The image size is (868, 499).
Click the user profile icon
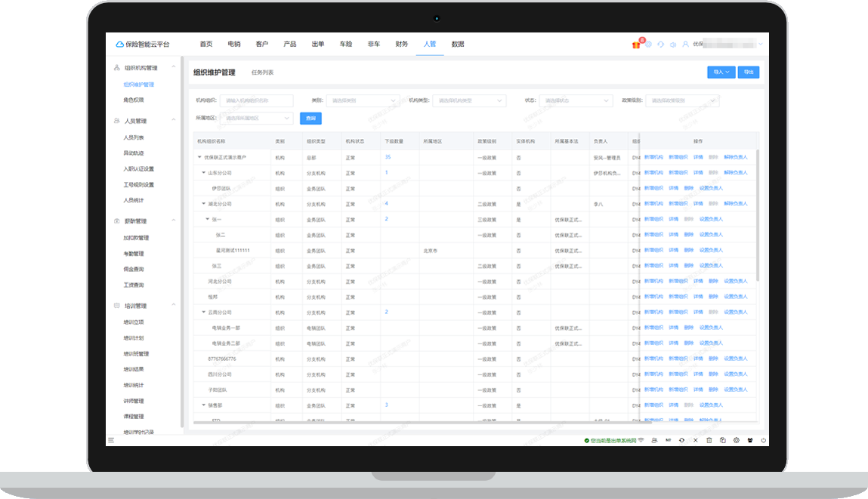(x=685, y=45)
